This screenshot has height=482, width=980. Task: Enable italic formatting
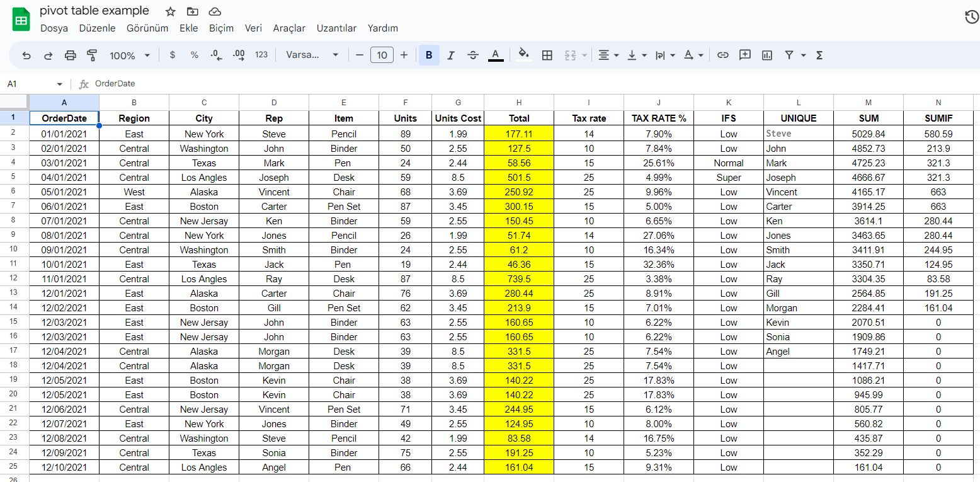tap(451, 55)
